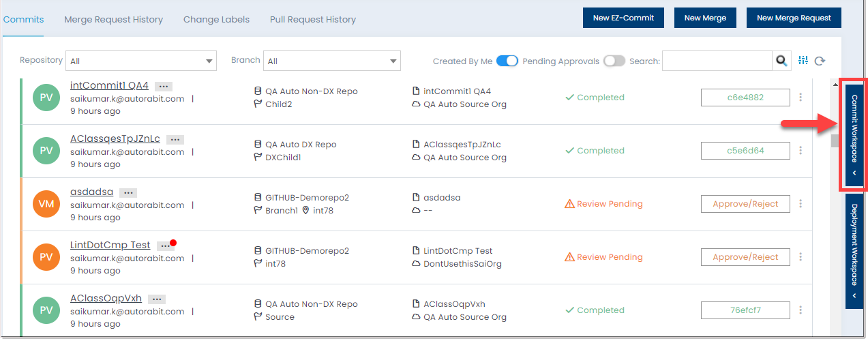Viewport: 868px width, 341px height.
Task: Click the DontUsethisSaiOrg org text
Action: click(x=462, y=264)
